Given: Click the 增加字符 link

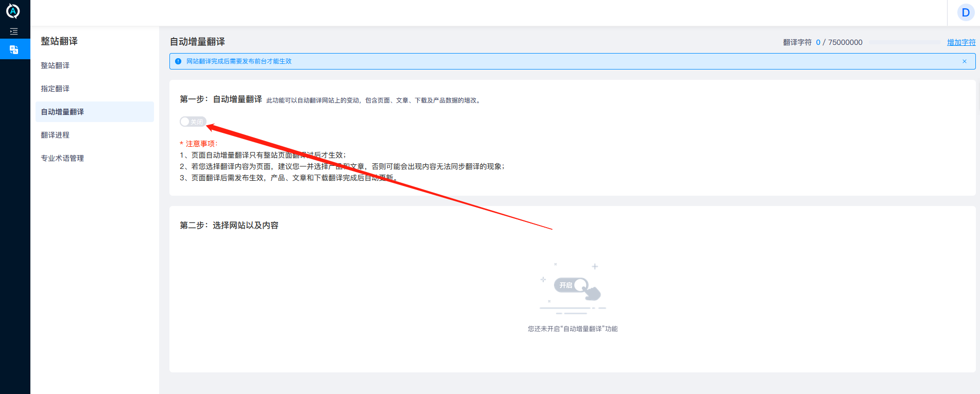Looking at the screenshot, I should pos(961,42).
